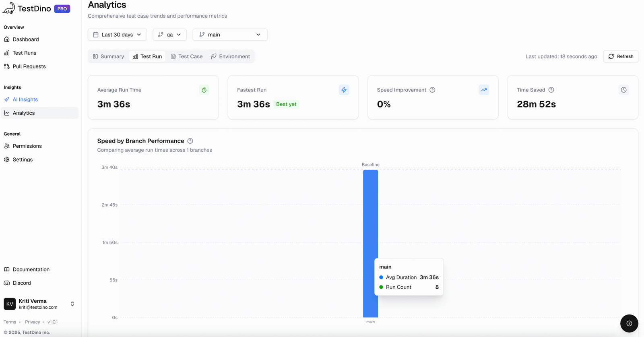The width and height of the screenshot is (644, 337).
Task: Click the blue main branch bar
Action: click(370, 244)
